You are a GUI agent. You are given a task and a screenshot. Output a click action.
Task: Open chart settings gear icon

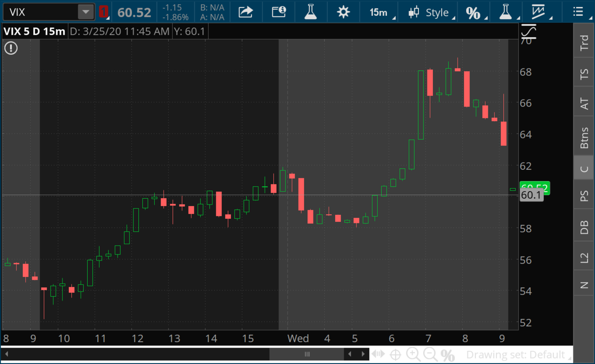coord(343,12)
